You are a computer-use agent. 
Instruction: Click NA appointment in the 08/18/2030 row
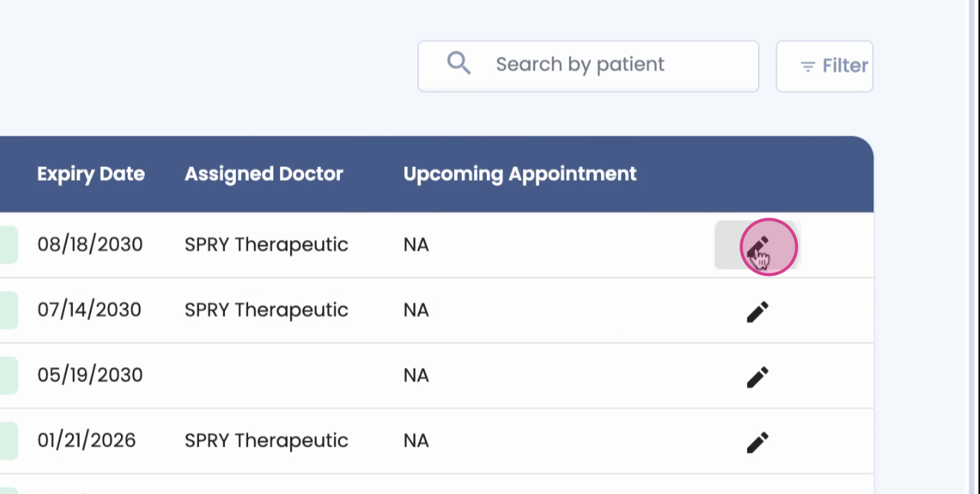tap(416, 246)
